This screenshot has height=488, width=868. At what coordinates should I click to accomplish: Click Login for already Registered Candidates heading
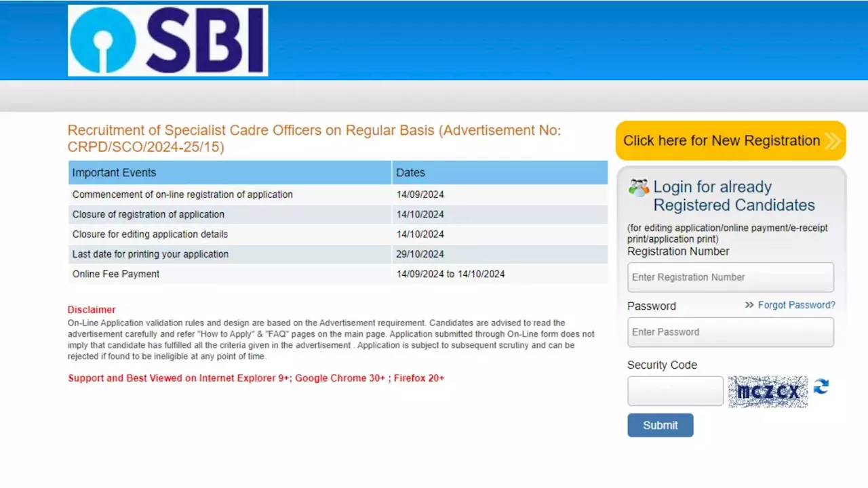tap(734, 196)
